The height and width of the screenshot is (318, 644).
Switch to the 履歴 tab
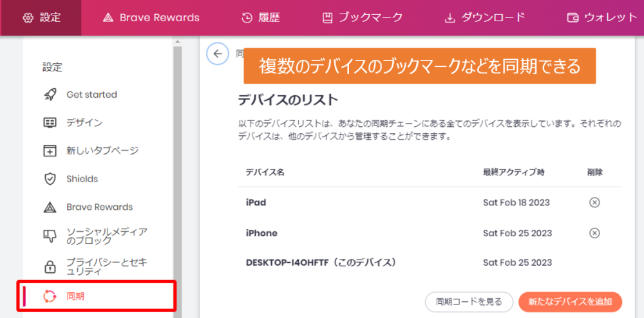pos(261,17)
